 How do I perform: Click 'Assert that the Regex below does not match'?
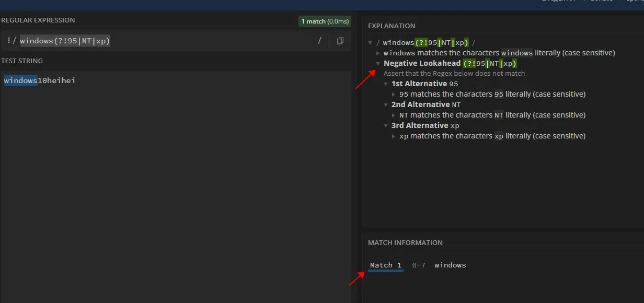click(454, 74)
